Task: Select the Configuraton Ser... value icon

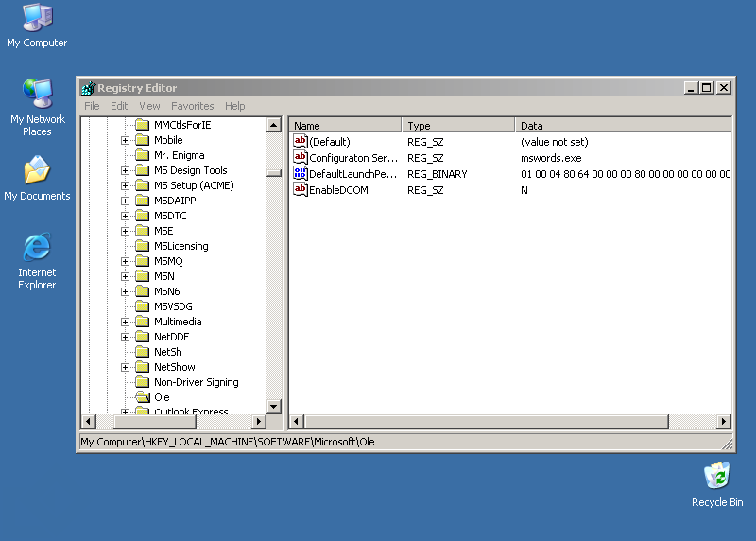Action: coord(300,157)
